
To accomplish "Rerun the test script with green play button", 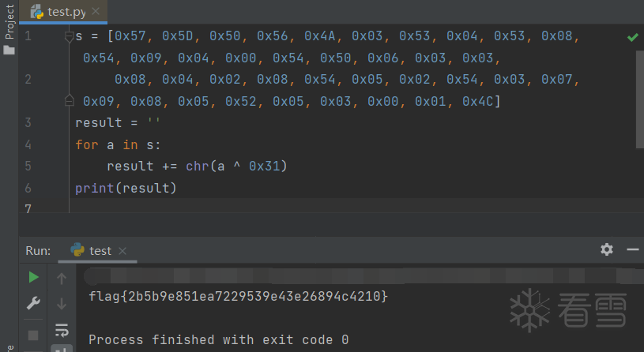I will 33,277.
